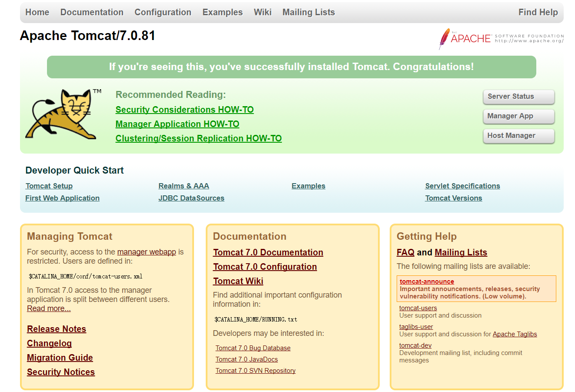The width and height of the screenshot is (575, 392).
Task: Click the Developer Quick Start heading
Action: (x=74, y=171)
